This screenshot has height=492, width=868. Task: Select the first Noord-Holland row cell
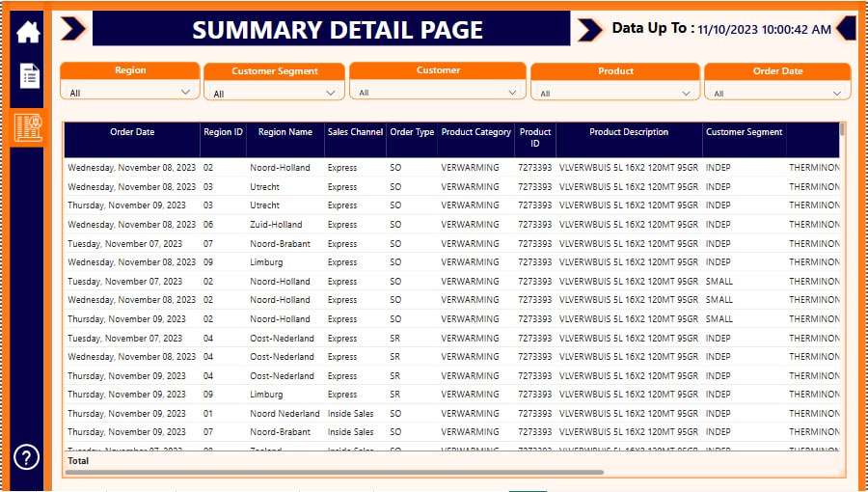[x=281, y=168]
